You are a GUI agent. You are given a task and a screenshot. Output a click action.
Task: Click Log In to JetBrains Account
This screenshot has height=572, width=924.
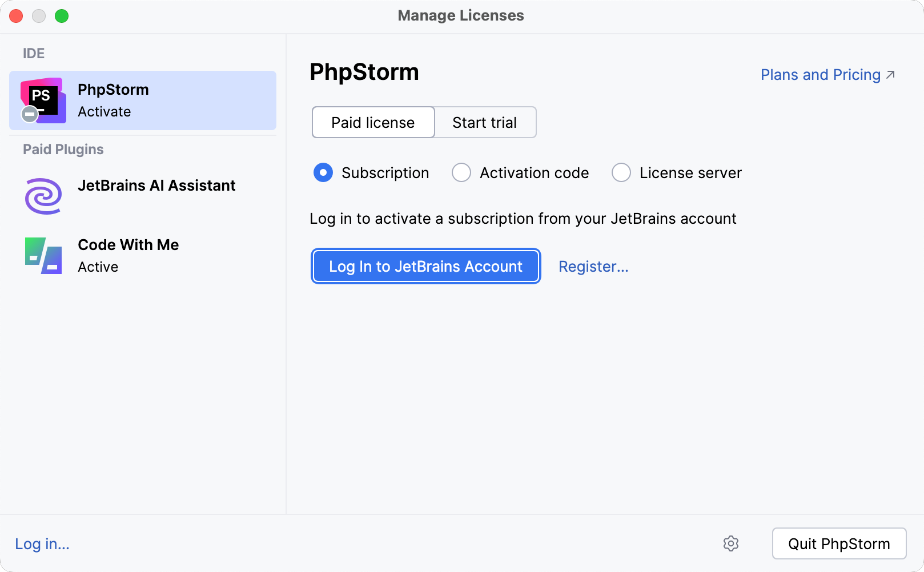coord(425,266)
